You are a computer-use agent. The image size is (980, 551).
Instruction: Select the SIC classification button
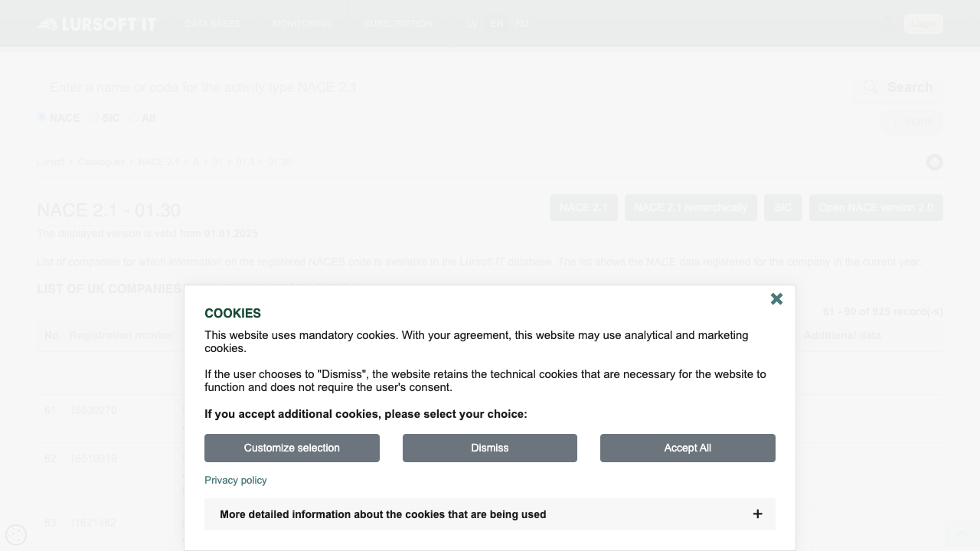(782, 207)
